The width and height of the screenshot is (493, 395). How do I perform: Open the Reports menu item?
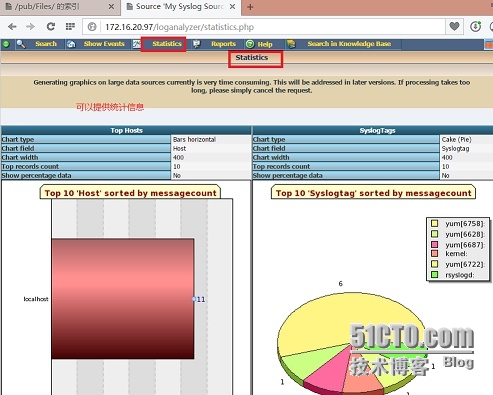(223, 44)
